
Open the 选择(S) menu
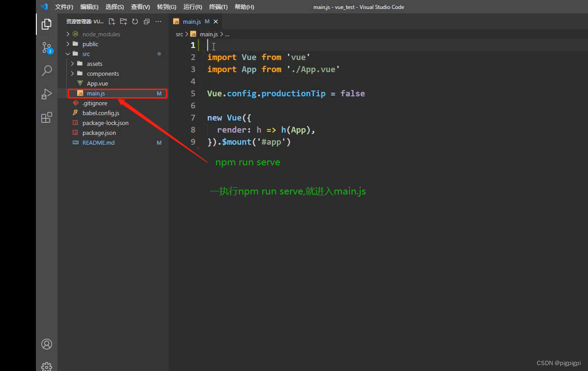pos(115,7)
